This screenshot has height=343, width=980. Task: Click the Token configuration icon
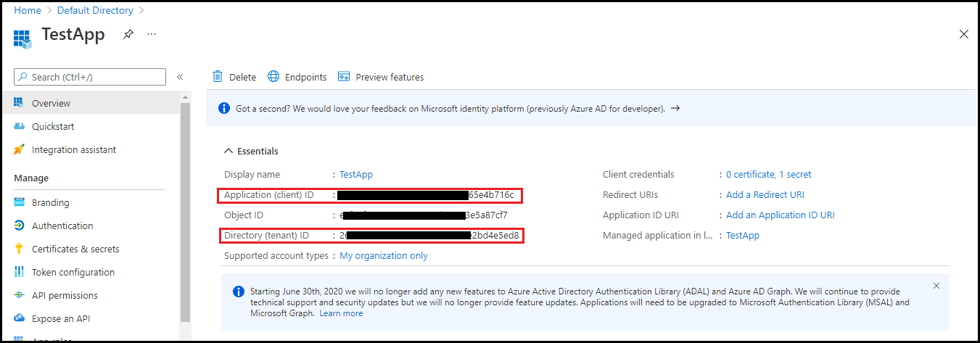click(x=19, y=272)
